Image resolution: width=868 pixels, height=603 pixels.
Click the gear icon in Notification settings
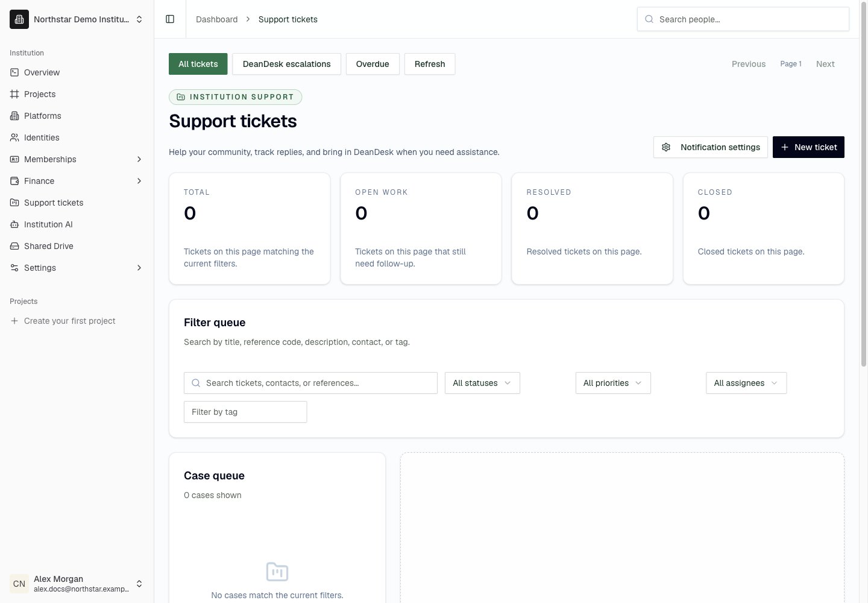[x=666, y=147]
